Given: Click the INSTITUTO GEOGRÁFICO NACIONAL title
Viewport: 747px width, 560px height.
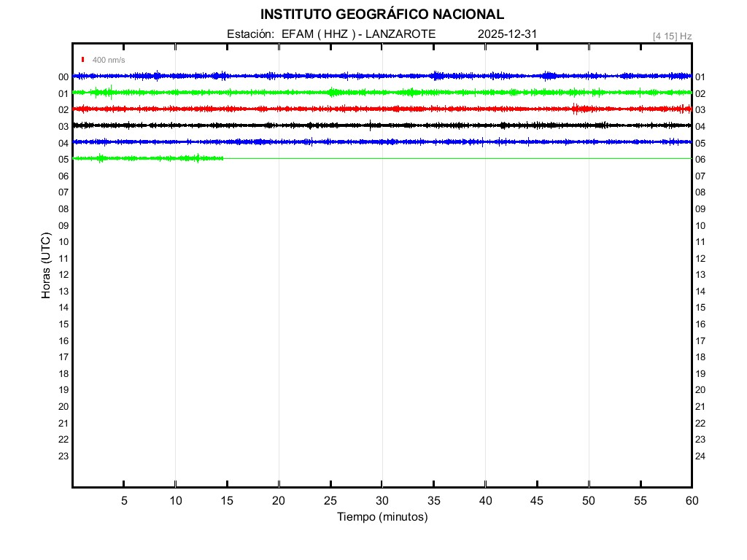Looking at the screenshot, I should (x=382, y=15).
